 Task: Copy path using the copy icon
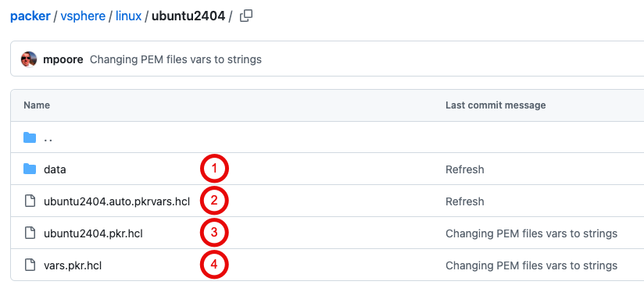(246, 16)
